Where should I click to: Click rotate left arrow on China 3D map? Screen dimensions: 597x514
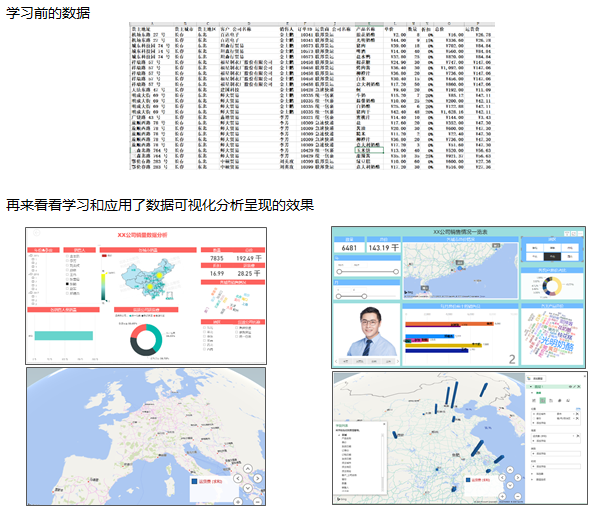coord(502,477)
